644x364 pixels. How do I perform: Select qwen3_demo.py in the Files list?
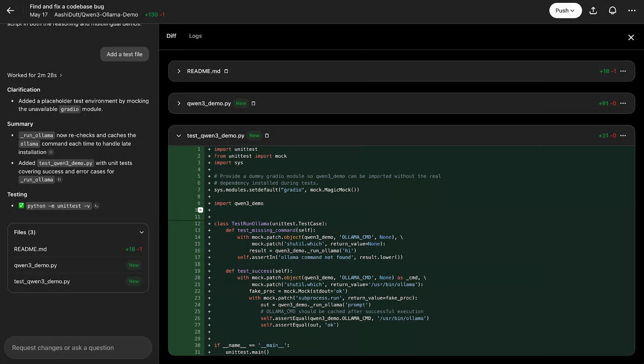35,265
